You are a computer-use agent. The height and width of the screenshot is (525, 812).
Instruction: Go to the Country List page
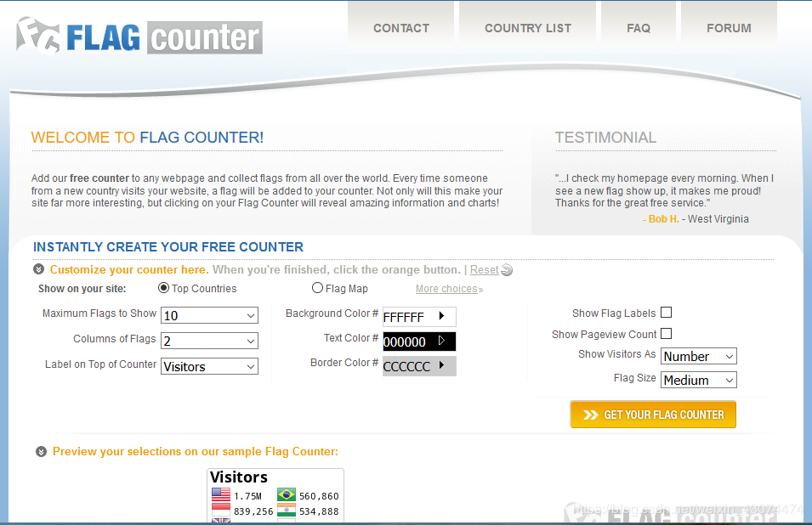coord(528,28)
